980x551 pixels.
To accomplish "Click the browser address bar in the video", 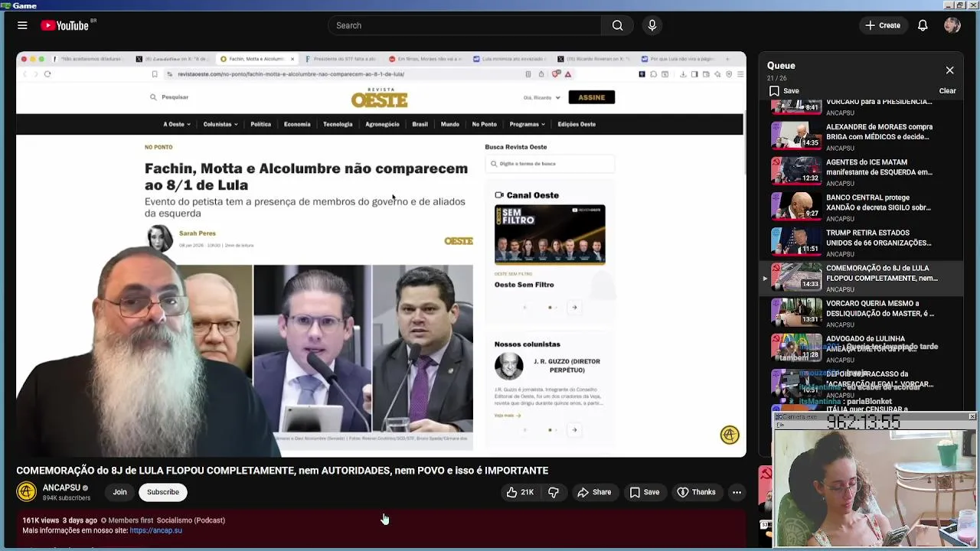I will click(345, 74).
